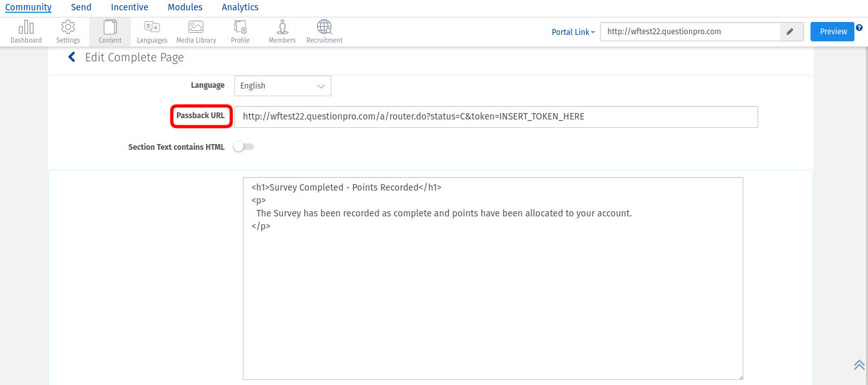Open the Send menu tab
Screen dimensions: 868x385
point(81,7)
